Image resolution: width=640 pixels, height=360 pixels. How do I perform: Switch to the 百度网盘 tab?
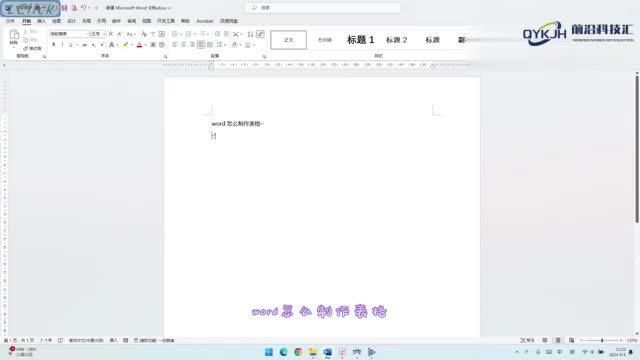point(229,21)
